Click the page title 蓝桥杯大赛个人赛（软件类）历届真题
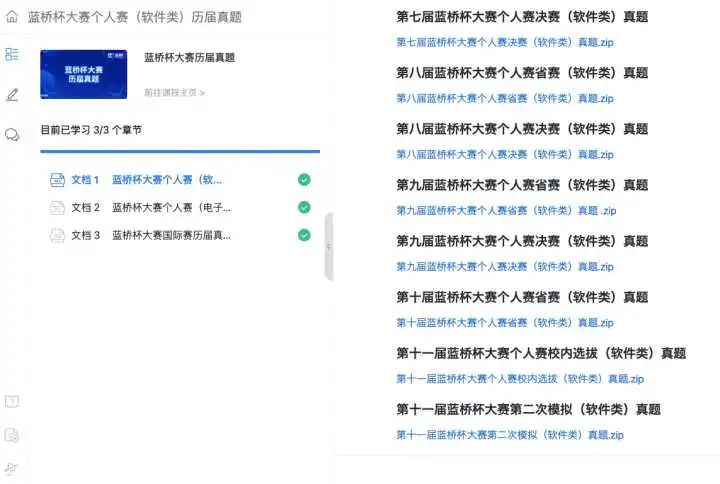The height and width of the screenshot is (484, 720). (x=135, y=17)
